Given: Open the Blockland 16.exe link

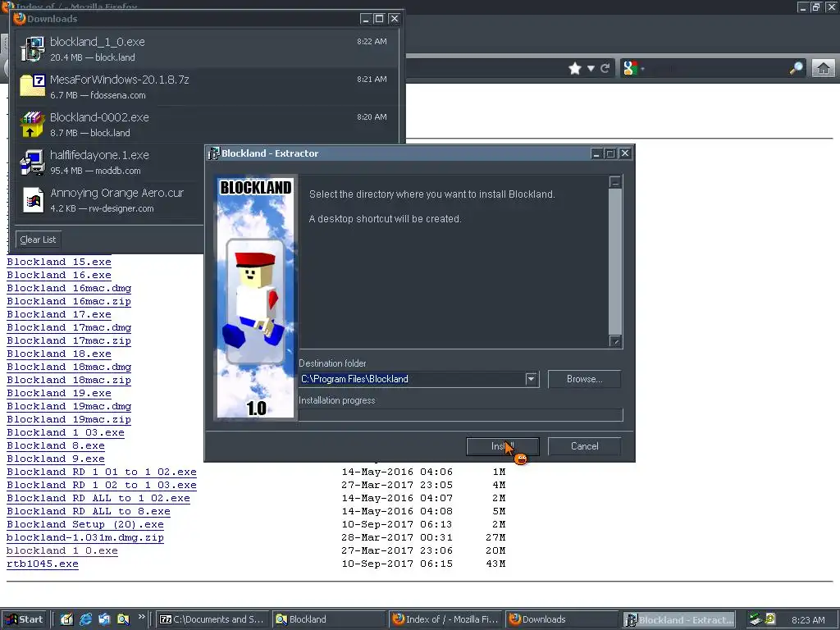Looking at the screenshot, I should point(59,275).
